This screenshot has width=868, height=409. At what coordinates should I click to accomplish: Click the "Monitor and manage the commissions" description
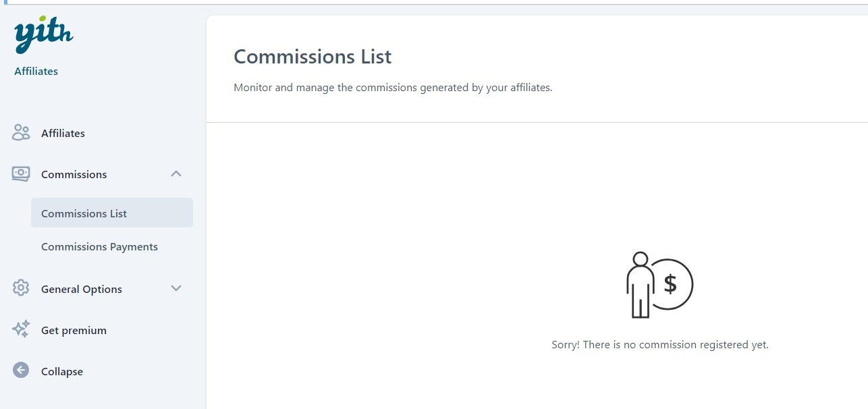click(393, 88)
